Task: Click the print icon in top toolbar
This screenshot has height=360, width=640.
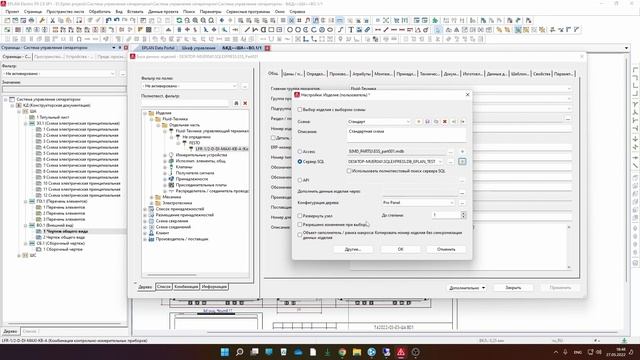Action: coord(31,20)
